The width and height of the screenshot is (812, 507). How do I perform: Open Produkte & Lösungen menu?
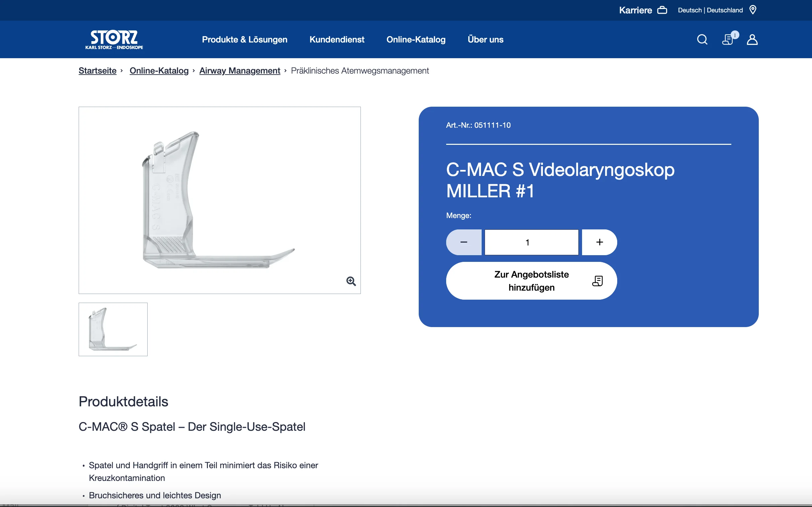tap(245, 39)
